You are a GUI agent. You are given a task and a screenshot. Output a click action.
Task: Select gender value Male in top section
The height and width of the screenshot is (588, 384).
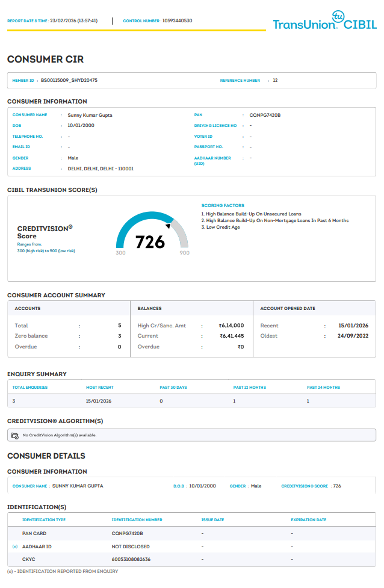(73, 158)
